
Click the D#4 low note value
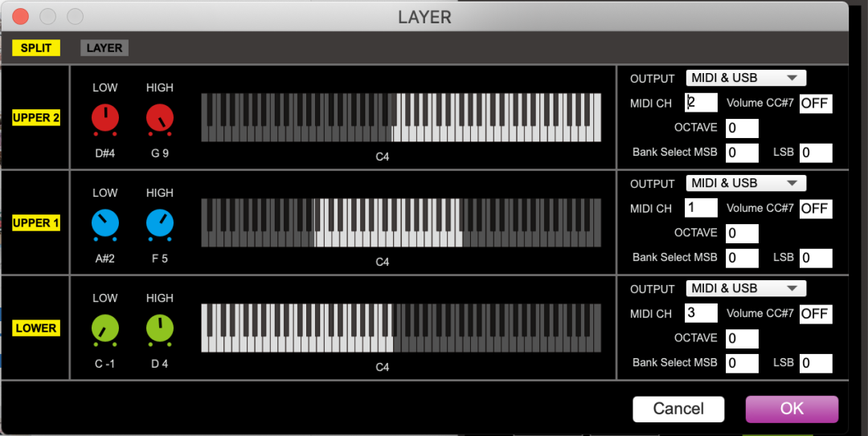[x=104, y=153]
